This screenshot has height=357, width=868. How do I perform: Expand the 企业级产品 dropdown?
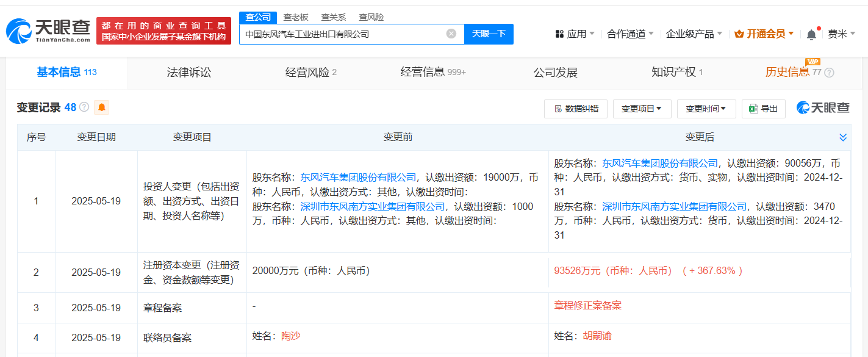[694, 34]
